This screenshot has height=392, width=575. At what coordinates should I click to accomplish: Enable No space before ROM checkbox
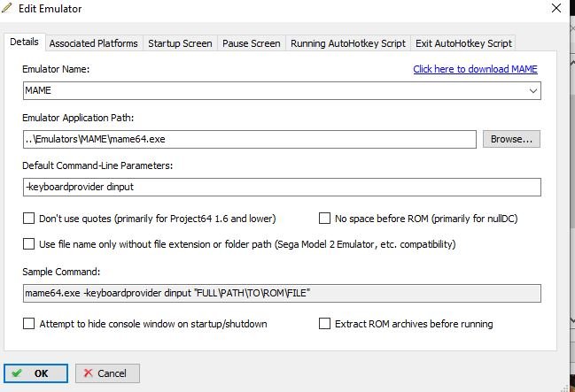click(324, 219)
